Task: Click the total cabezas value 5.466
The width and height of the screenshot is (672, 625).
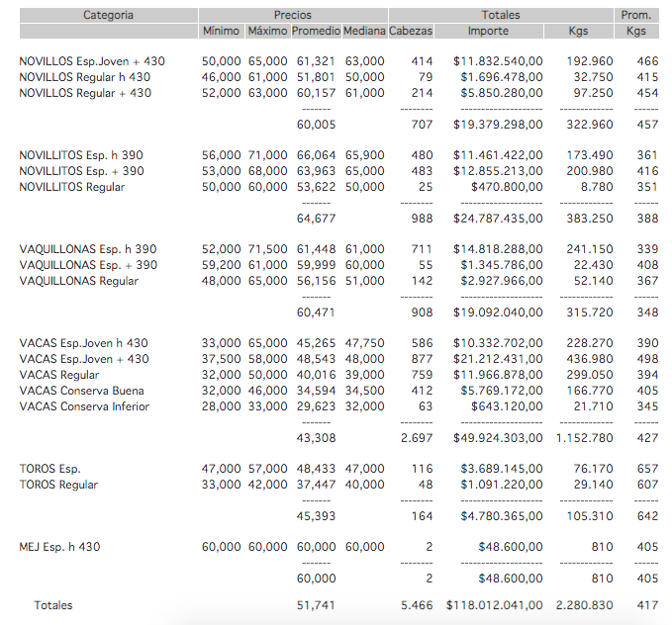Action: click(417, 605)
